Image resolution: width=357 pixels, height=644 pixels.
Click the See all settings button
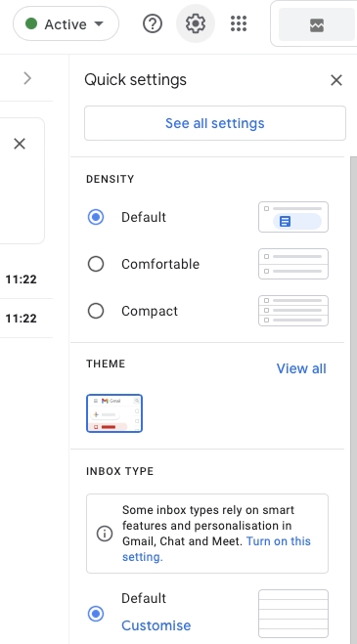click(x=215, y=123)
